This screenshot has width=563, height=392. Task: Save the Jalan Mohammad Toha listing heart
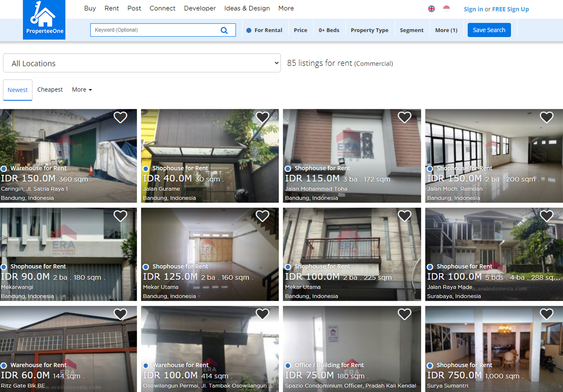pyautogui.click(x=404, y=117)
